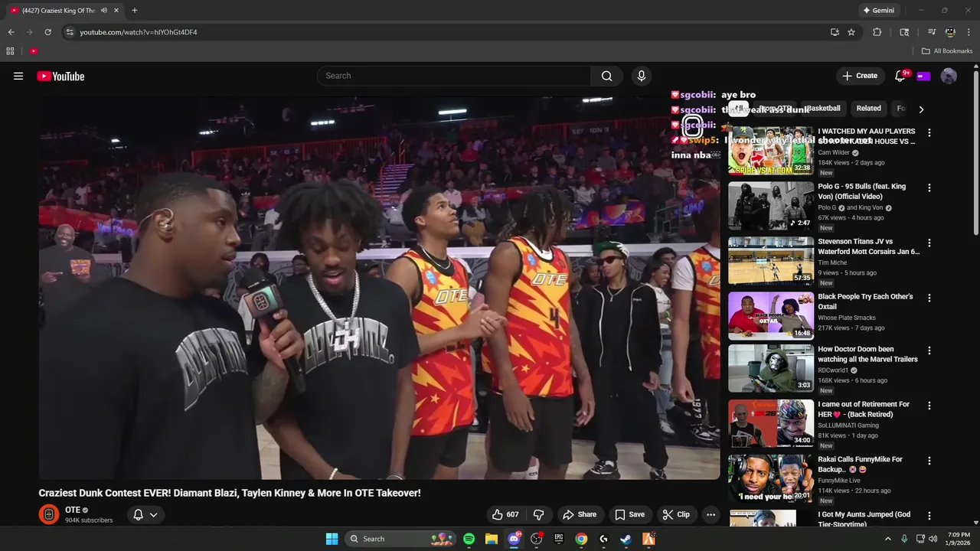Open Black People Try Oxtail thumbnail

[x=771, y=316]
